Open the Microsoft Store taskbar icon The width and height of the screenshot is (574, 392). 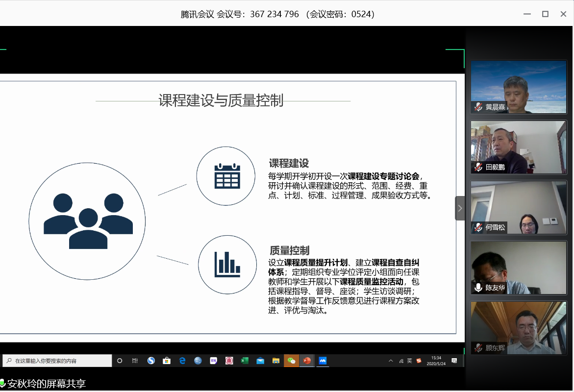pos(166,361)
